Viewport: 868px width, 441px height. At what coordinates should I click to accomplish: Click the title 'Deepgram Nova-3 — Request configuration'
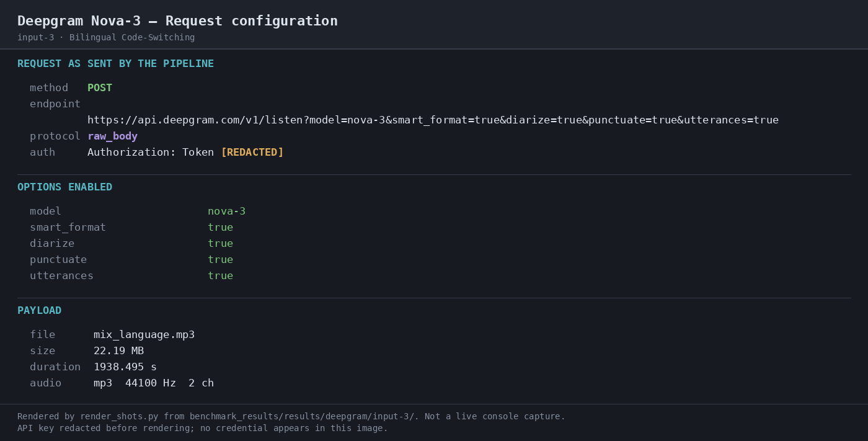pos(177,21)
